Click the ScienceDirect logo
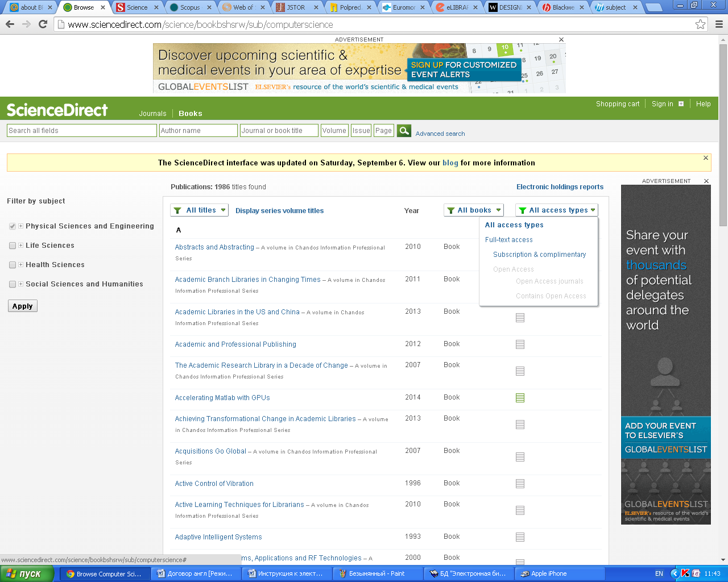The image size is (728, 582). click(x=57, y=110)
